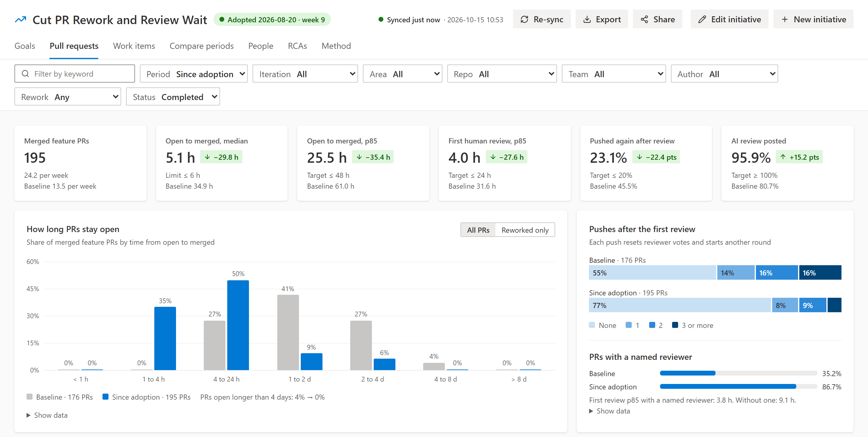This screenshot has width=868, height=437.
Task: Expand Show data under the bar chart
Action: click(47, 415)
